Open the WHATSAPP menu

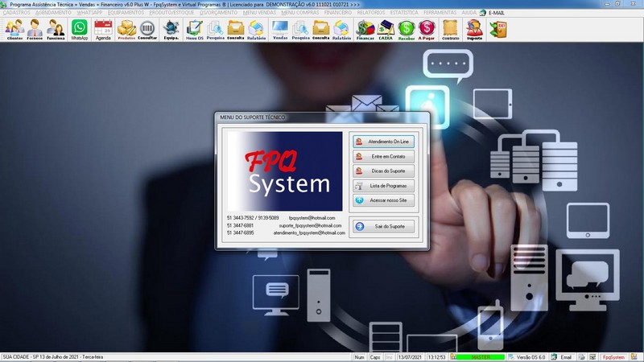coord(89,13)
